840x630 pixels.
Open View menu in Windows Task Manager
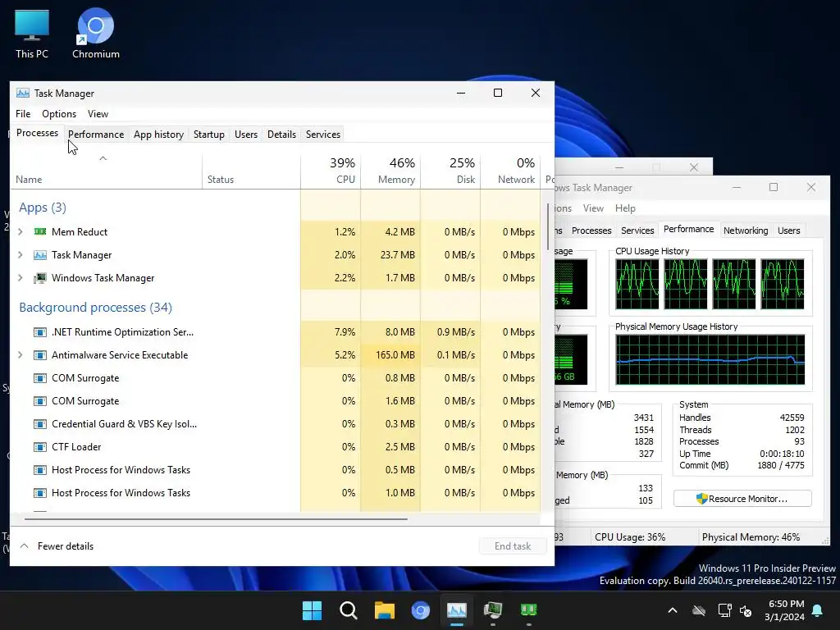pyautogui.click(x=593, y=208)
